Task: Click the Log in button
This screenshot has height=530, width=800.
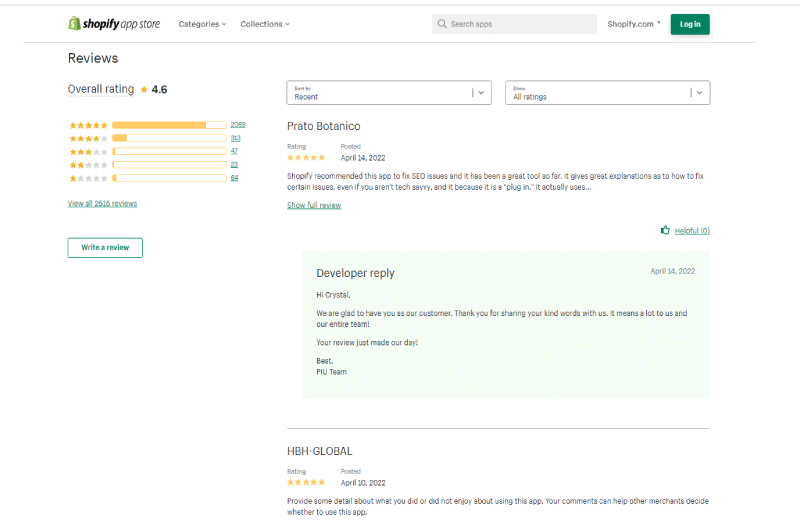Action: coord(690,24)
